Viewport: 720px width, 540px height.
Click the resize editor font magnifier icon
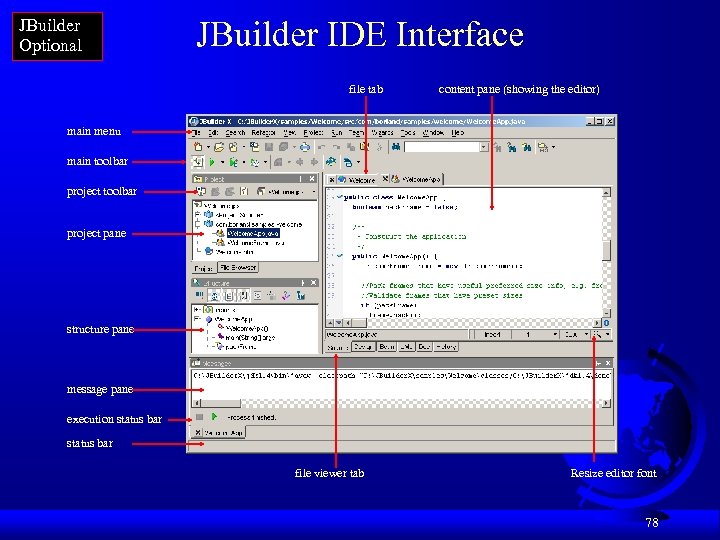(x=597, y=334)
